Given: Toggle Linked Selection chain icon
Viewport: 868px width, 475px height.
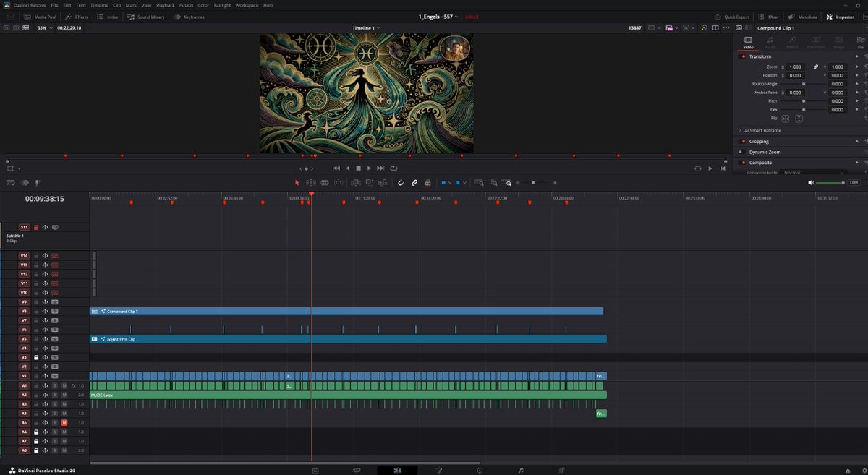Looking at the screenshot, I should 414,183.
